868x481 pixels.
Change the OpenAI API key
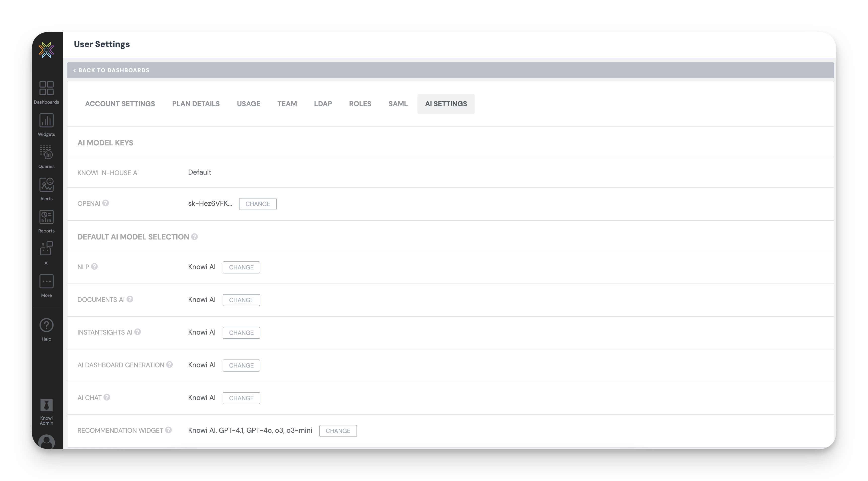coord(257,204)
